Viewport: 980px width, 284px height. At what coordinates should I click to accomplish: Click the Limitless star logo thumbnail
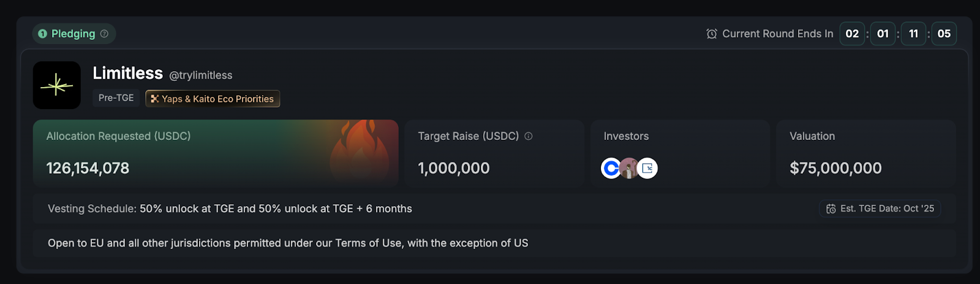(x=57, y=85)
